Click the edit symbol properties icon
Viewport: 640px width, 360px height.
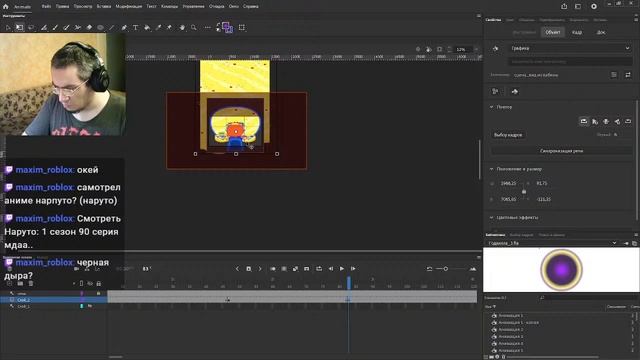coord(614,75)
